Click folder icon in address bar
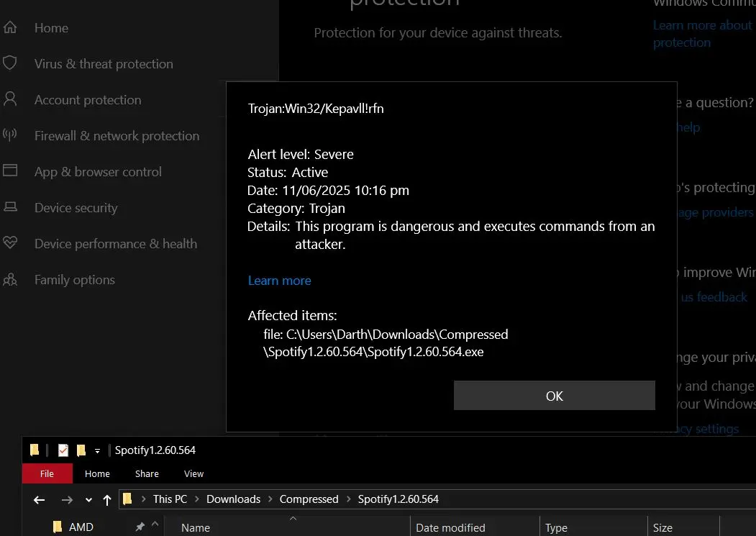The height and width of the screenshot is (536, 756). pyautogui.click(x=127, y=499)
